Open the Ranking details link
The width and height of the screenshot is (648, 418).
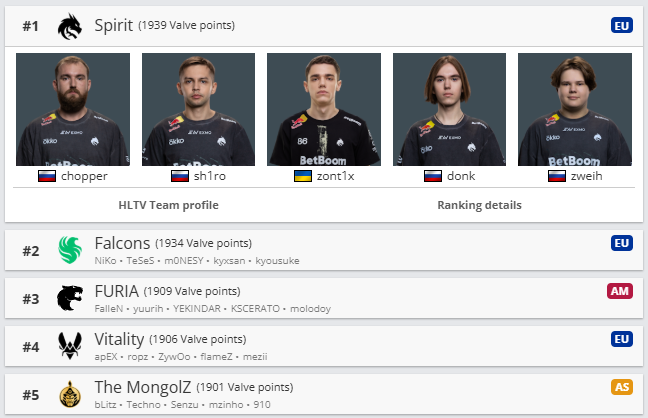(x=480, y=205)
